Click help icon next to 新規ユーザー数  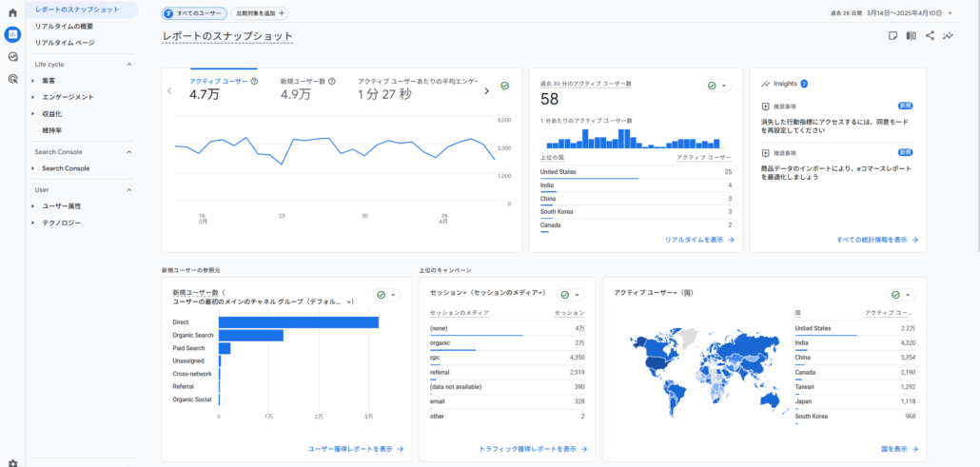(x=332, y=81)
